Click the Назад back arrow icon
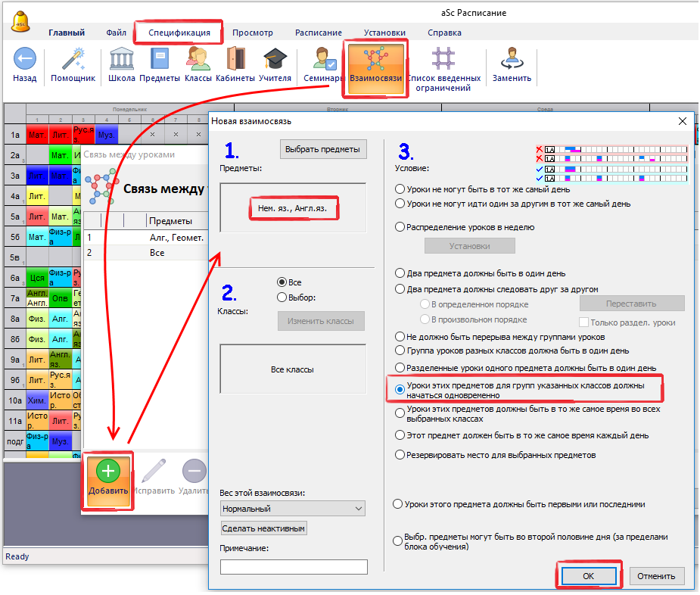700x595 pixels. (x=24, y=59)
